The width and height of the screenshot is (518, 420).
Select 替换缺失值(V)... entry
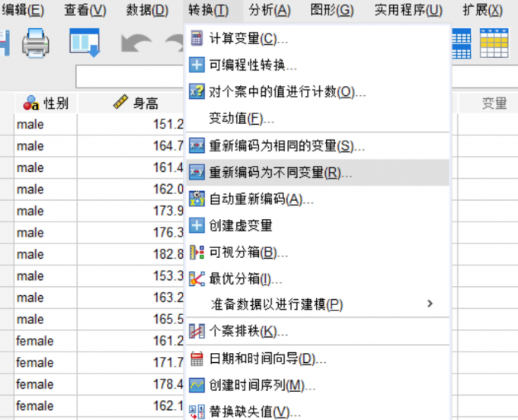(318, 412)
